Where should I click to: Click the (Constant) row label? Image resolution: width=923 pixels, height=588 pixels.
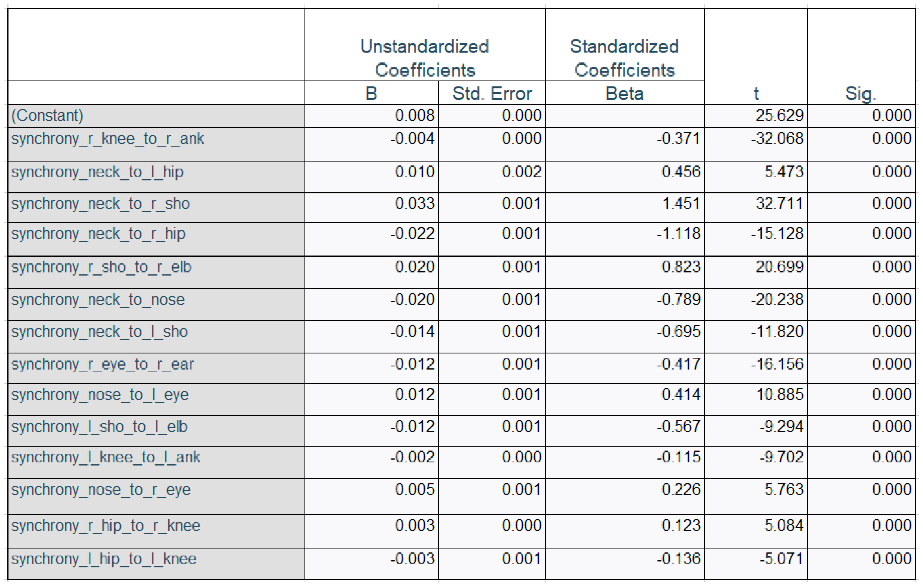click(x=48, y=116)
